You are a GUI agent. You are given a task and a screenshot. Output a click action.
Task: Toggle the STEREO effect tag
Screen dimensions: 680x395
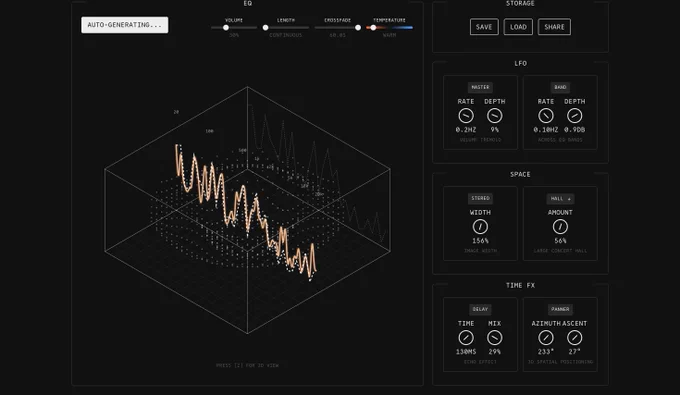pos(480,198)
